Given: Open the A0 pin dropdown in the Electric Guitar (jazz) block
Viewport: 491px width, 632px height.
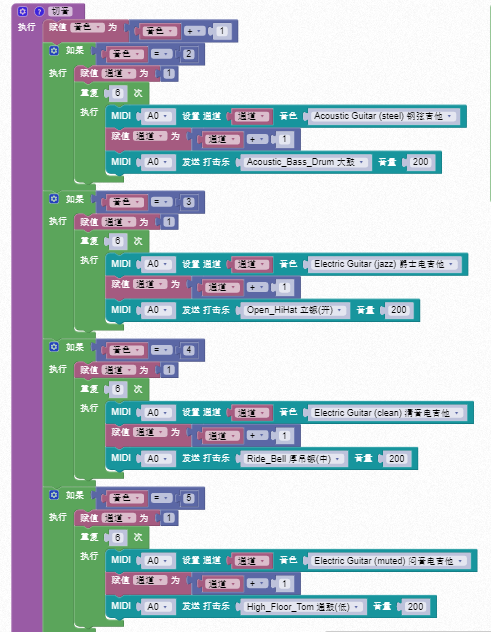Looking at the screenshot, I should tap(158, 264).
